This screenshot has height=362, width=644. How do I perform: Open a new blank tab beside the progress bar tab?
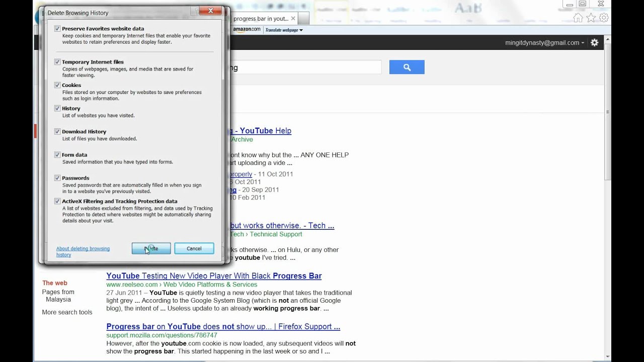[304, 19]
